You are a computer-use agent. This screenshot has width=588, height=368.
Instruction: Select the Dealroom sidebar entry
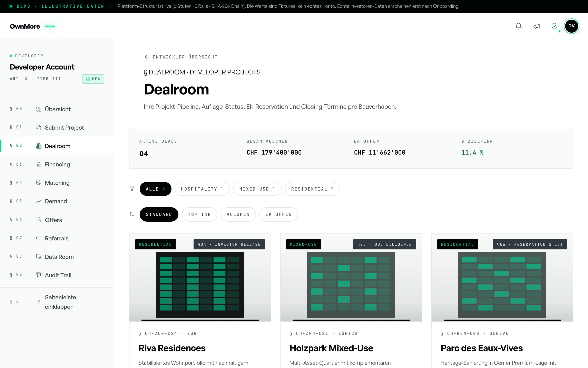point(57,146)
